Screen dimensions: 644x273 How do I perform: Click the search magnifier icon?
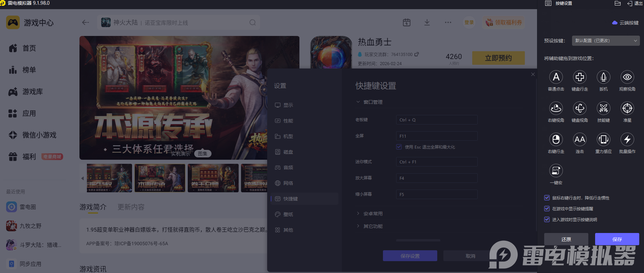click(253, 22)
